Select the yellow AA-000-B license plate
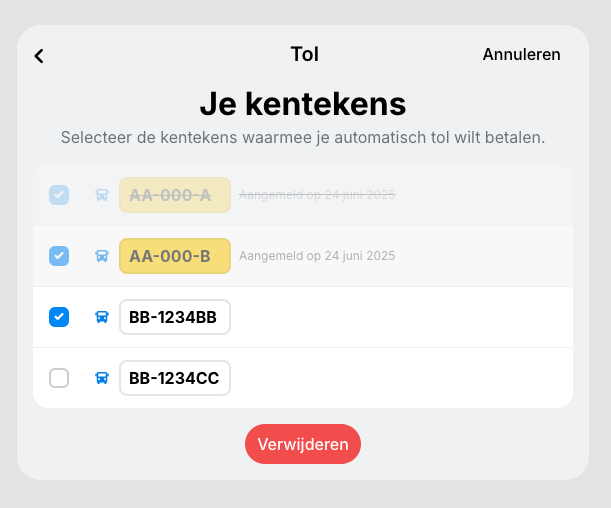611x508 pixels. point(175,256)
